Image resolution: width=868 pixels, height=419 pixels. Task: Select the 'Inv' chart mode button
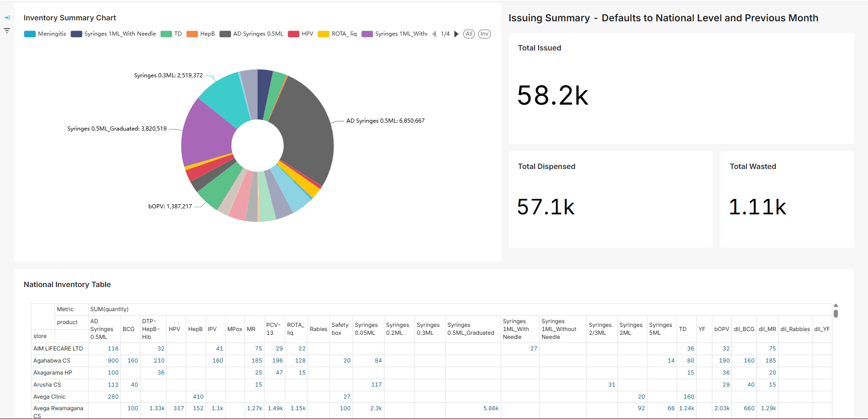tap(484, 33)
